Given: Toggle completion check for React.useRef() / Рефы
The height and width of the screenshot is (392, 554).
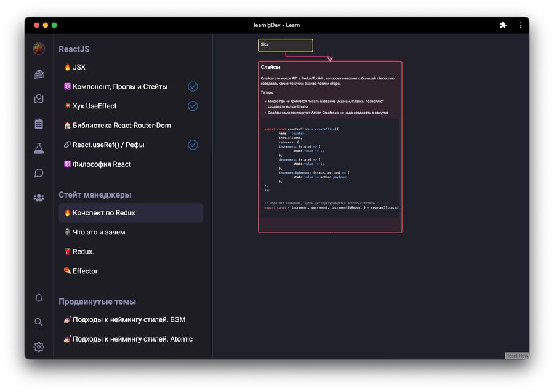Looking at the screenshot, I should tap(193, 145).
